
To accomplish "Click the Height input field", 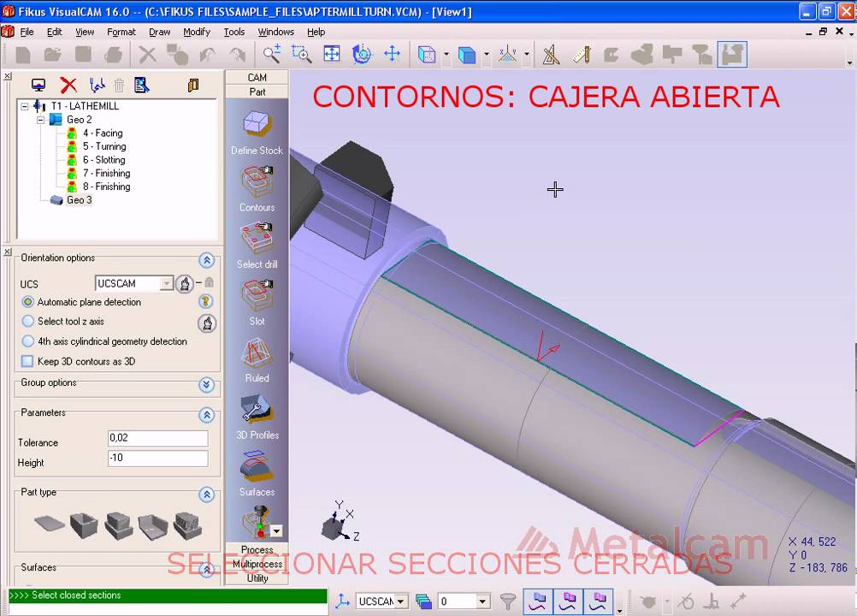I will (x=158, y=458).
